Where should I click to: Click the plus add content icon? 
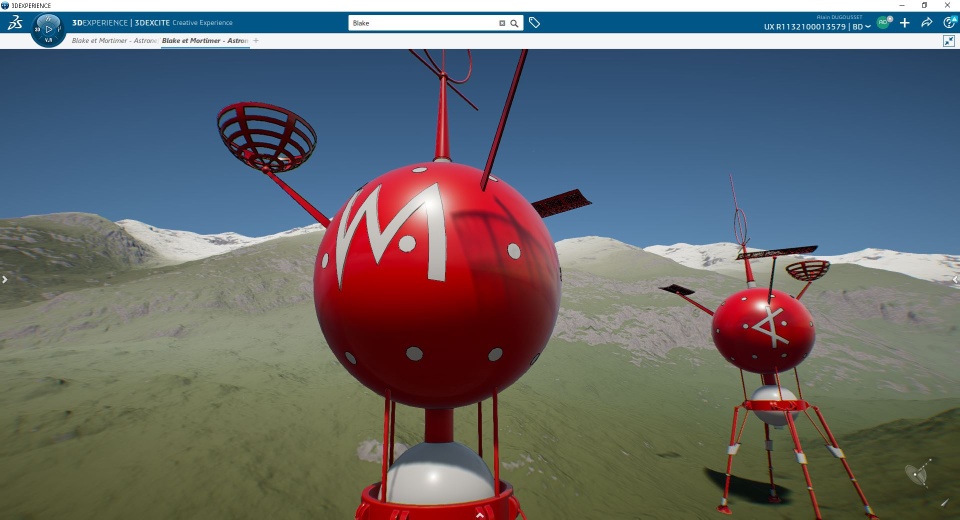click(905, 23)
